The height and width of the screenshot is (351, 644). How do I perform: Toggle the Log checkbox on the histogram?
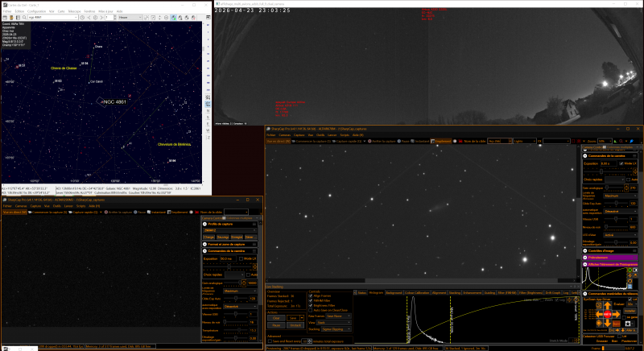(x=556, y=299)
